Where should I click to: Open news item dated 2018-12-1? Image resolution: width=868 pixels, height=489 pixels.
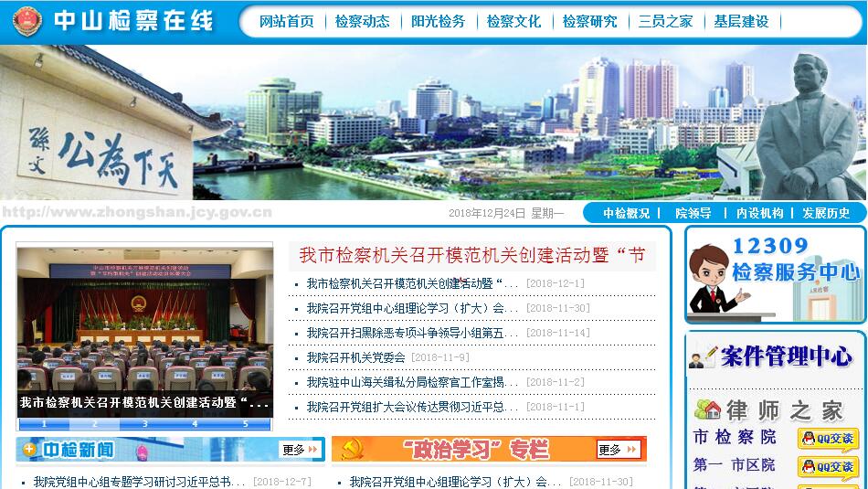click(412, 283)
